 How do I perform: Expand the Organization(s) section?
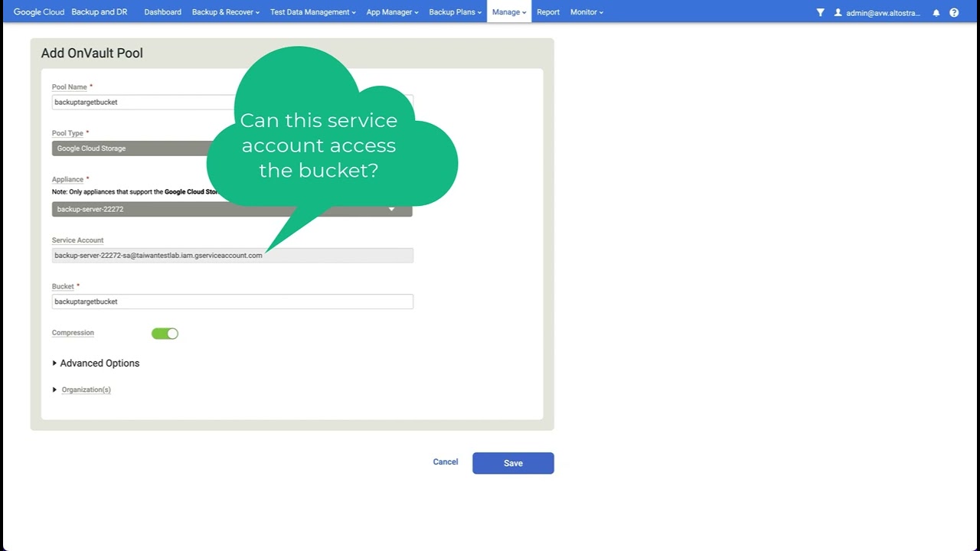click(81, 390)
